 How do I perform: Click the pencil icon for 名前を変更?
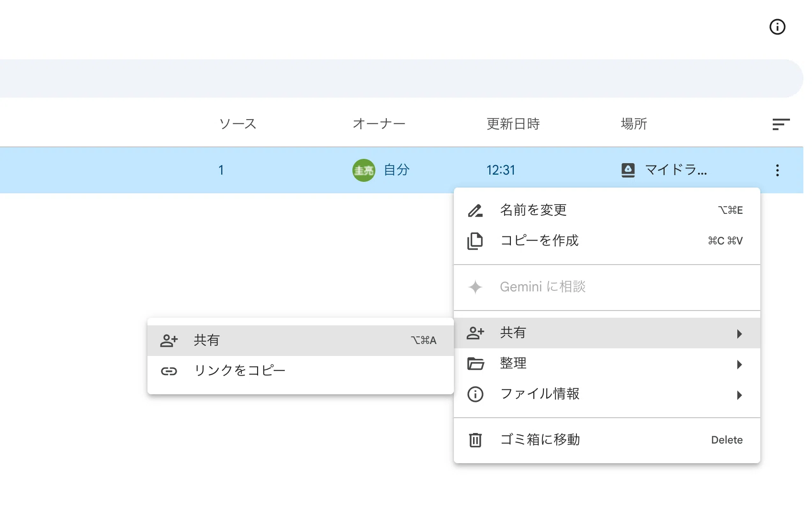(475, 211)
